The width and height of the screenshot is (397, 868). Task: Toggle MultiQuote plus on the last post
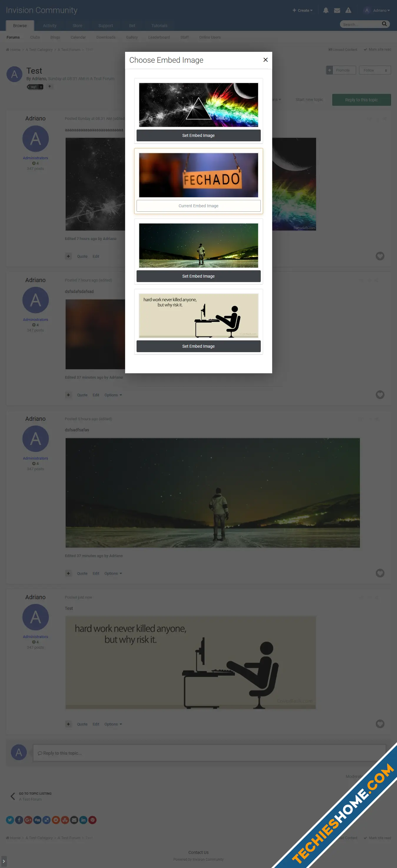(68, 724)
